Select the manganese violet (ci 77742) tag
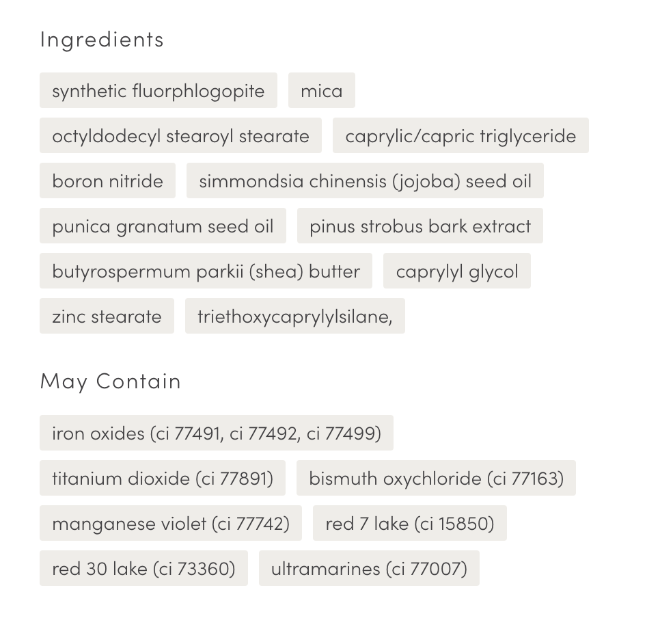 (x=171, y=523)
